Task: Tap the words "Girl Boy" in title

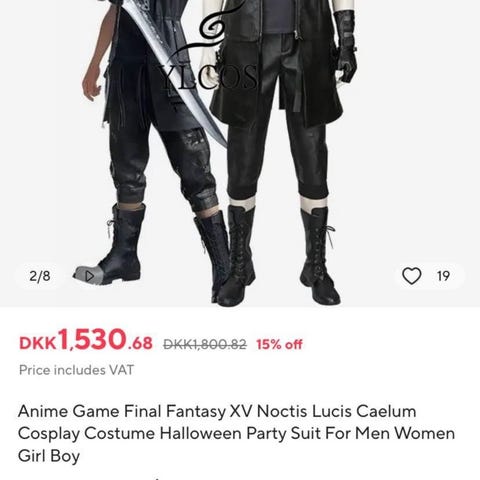Action: pos(49,456)
